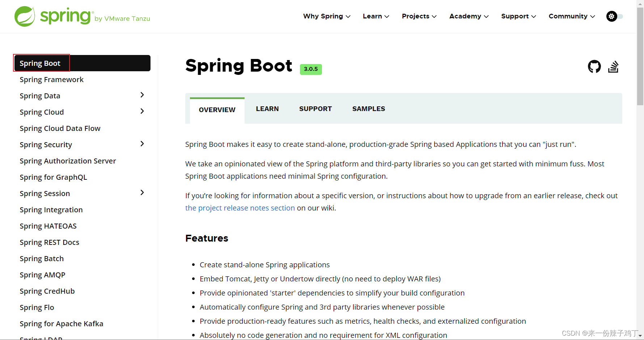This screenshot has height=340, width=644.
Task: Click the 'Provide production-ready features' bullet
Action: pos(363,321)
